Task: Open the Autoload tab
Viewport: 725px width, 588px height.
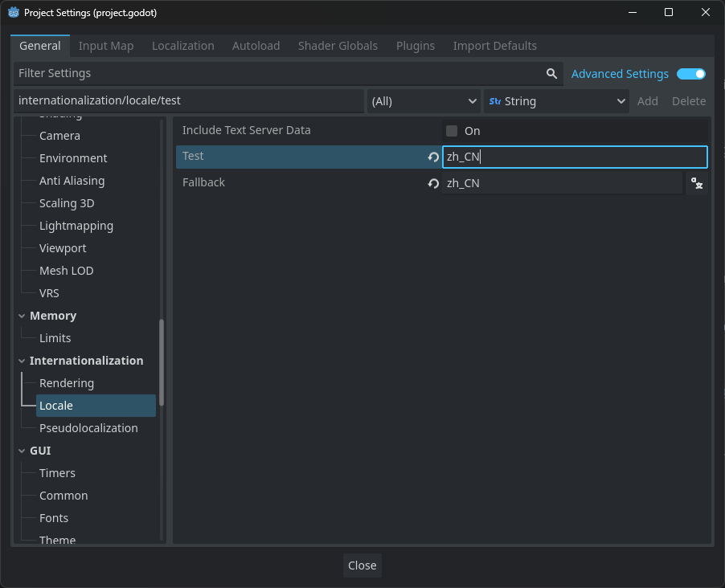Action: (x=256, y=46)
